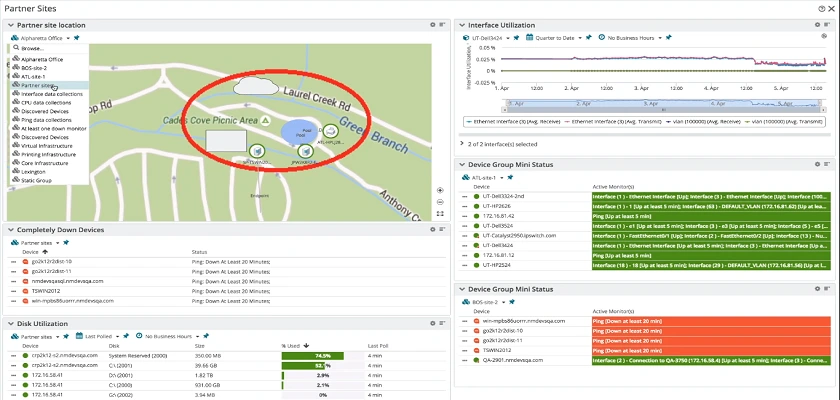This screenshot has height=400, width=840.
Task: Open the Completely Down Devices panel menu icon
Action: [442, 229]
